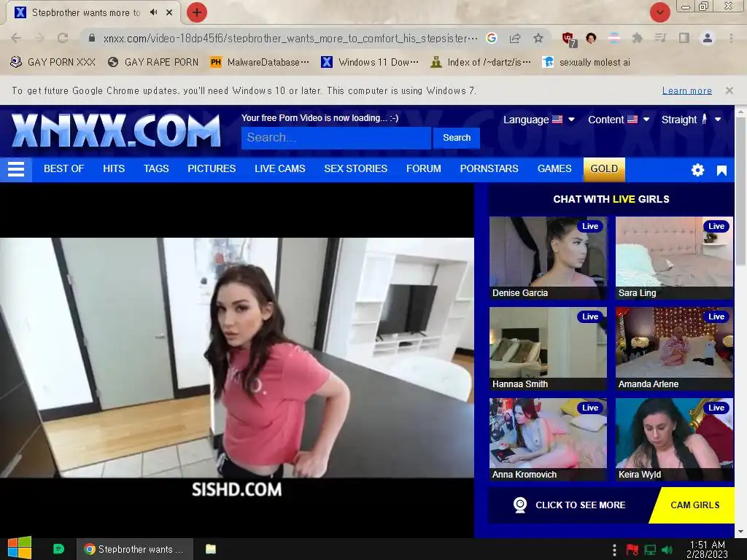The height and width of the screenshot is (560, 747).
Task: Open the GOLD tab
Action: click(x=604, y=169)
